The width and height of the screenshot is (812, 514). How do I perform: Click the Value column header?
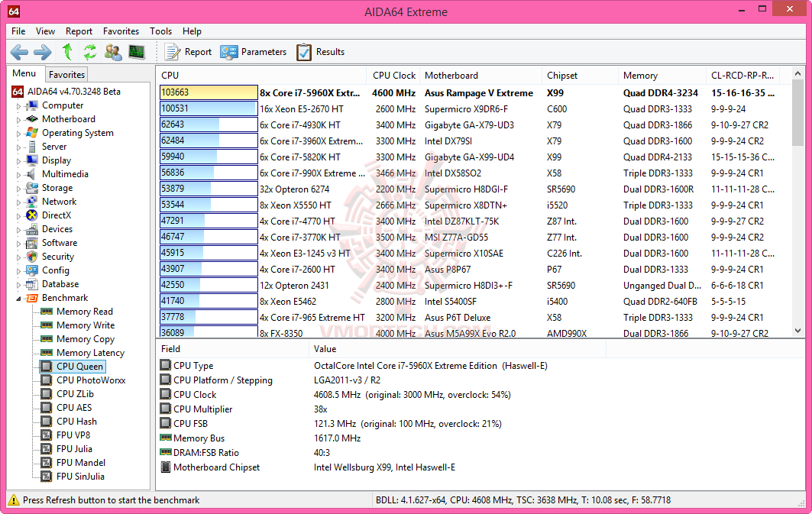pos(458,349)
